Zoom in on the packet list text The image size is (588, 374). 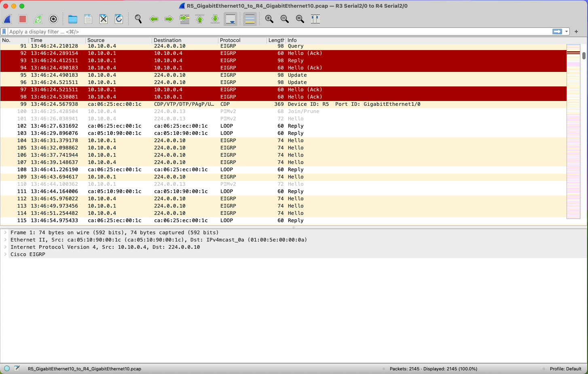pyautogui.click(x=269, y=19)
